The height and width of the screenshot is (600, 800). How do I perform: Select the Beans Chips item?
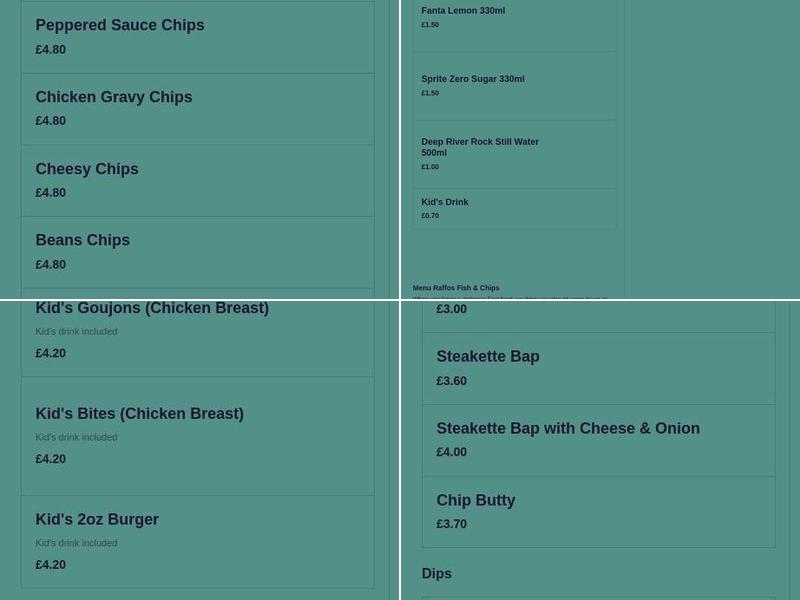[83, 240]
